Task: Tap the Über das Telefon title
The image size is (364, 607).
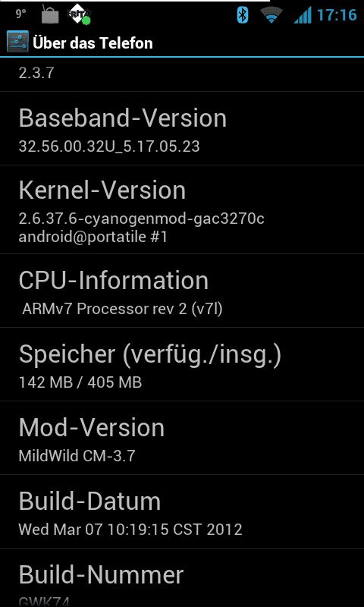Action: coord(93,42)
